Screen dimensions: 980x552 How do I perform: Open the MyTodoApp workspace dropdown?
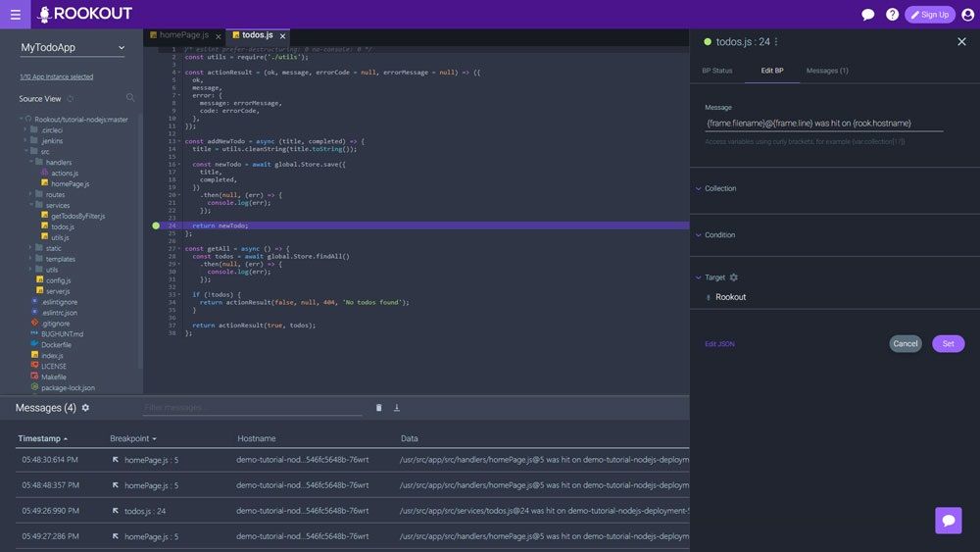click(x=72, y=47)
